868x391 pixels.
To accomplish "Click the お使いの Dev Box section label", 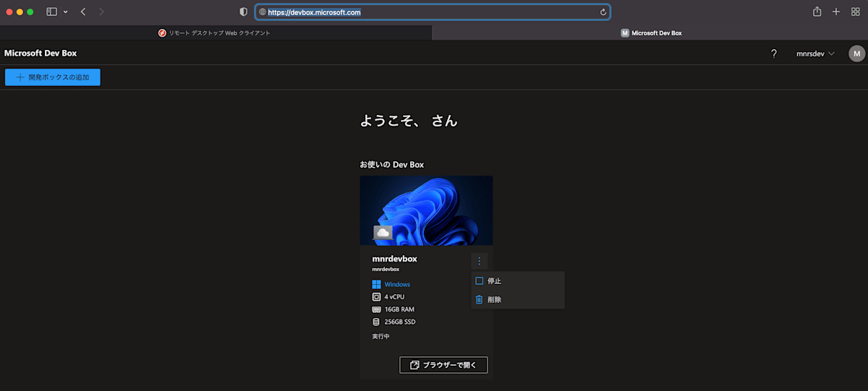I will [x=391, y=165].
